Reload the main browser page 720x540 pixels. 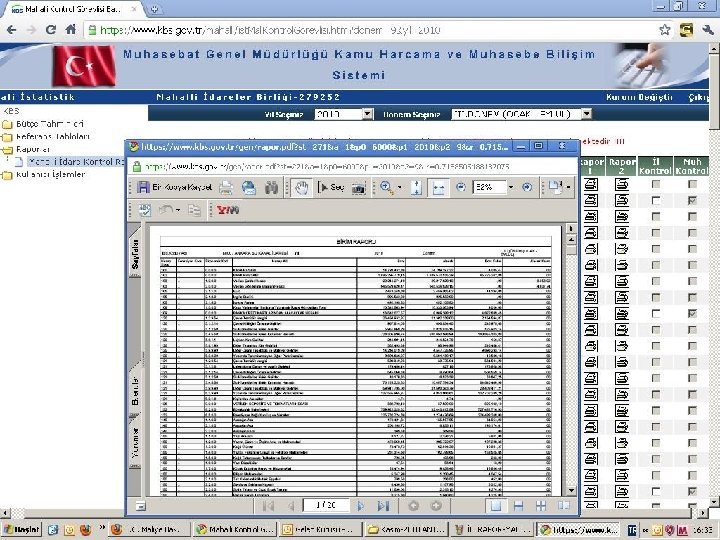coord(51,30)
